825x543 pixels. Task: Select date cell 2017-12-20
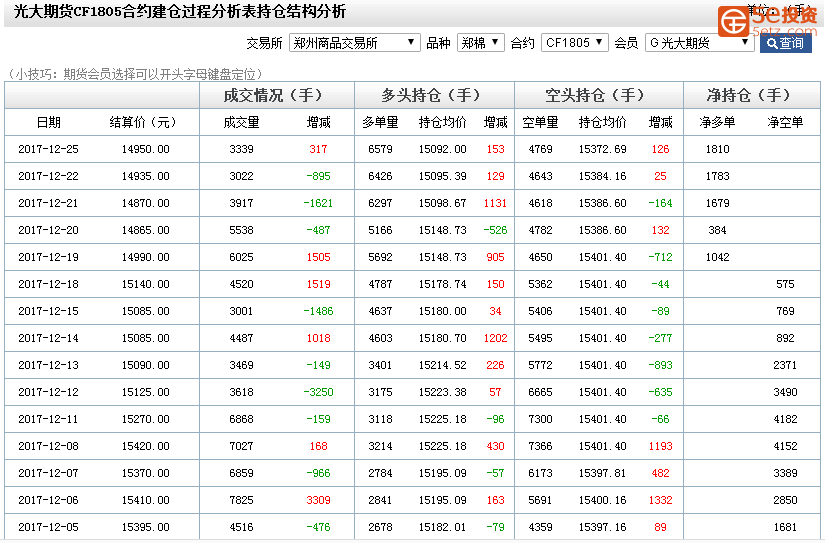pyautogui.click(x=48, y=230)
